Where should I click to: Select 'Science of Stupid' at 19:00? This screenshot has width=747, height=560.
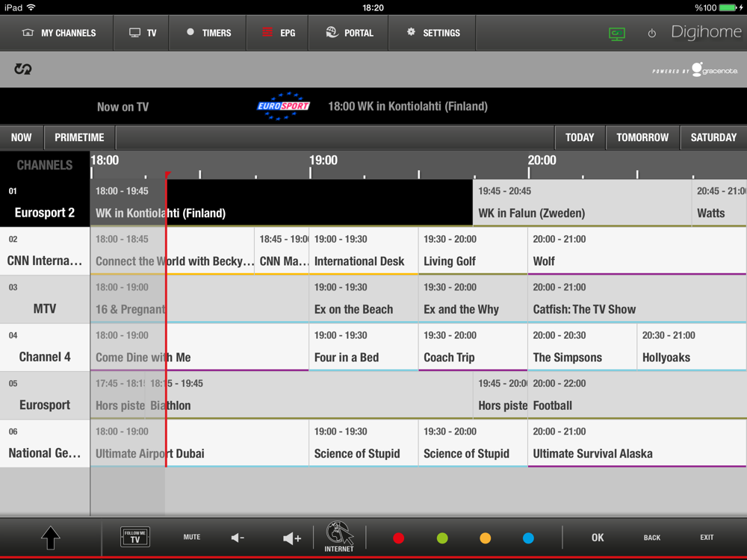coord(364,444)
